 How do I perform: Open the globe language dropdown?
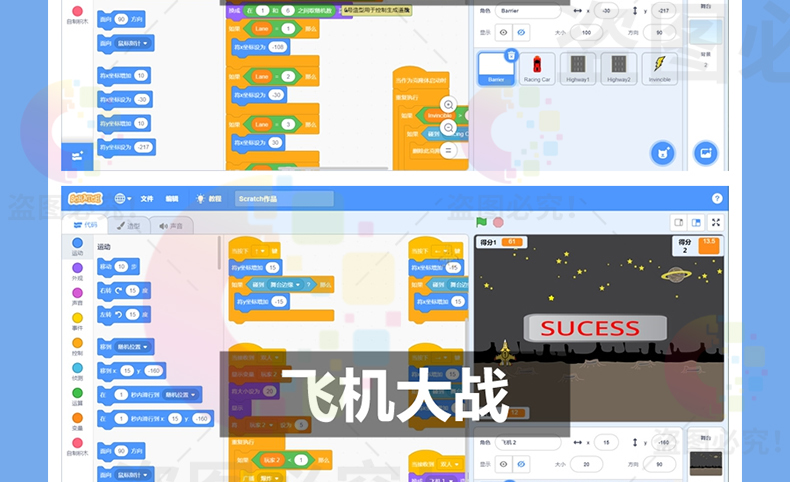pos(122,198)
